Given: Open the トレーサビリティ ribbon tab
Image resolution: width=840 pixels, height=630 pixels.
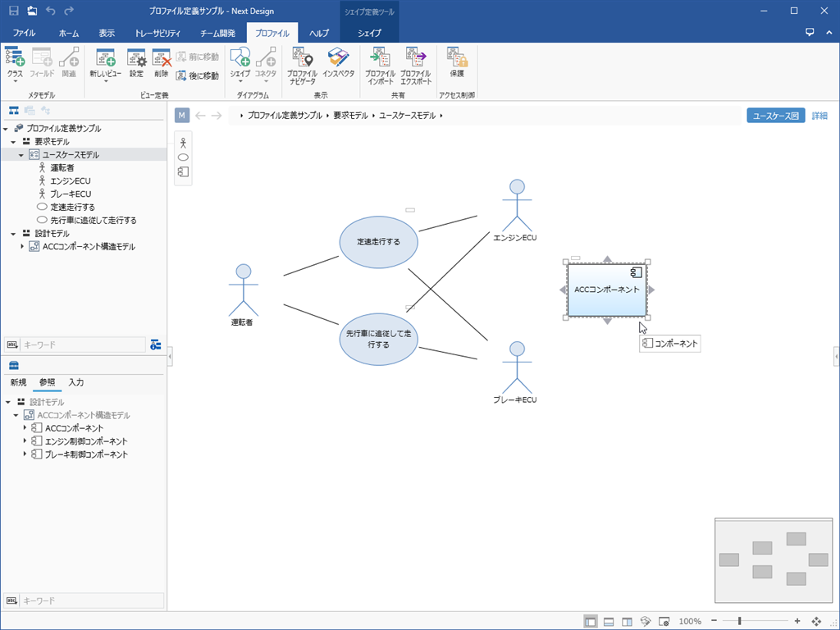Looking at the screenshot, I should [x=157, y=34].
